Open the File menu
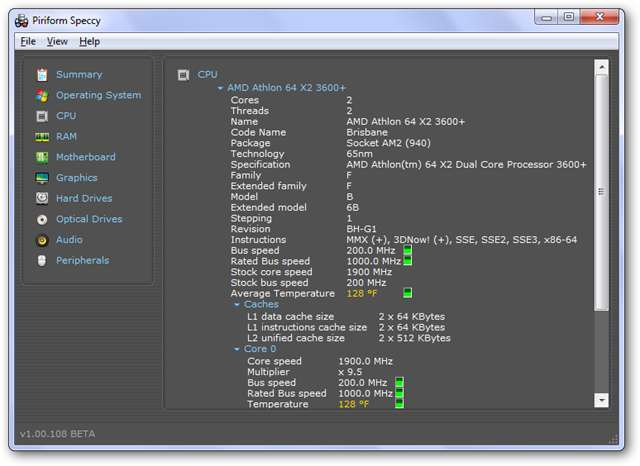 point(28,41)
